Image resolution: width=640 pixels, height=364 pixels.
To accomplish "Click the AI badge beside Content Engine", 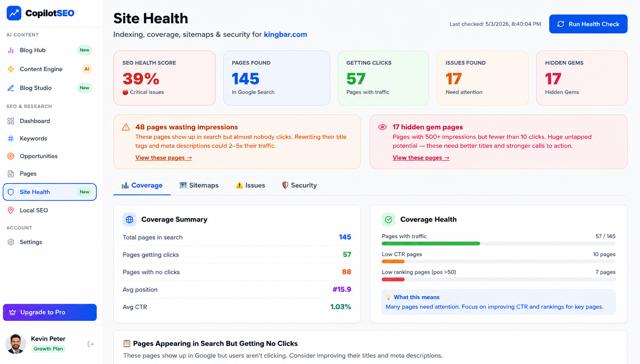I will (87, 69).
